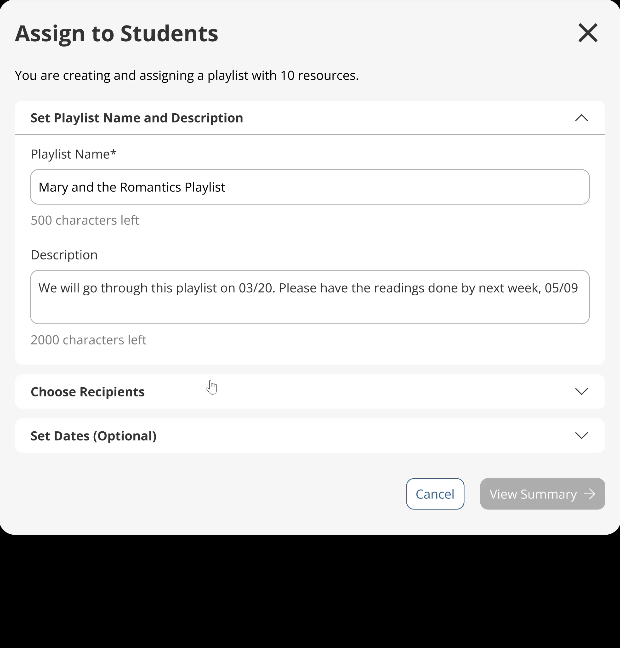This screenshot has width=620, height=648.
Task: Click the View Summary button label
Action: click(x=533, y=494)
